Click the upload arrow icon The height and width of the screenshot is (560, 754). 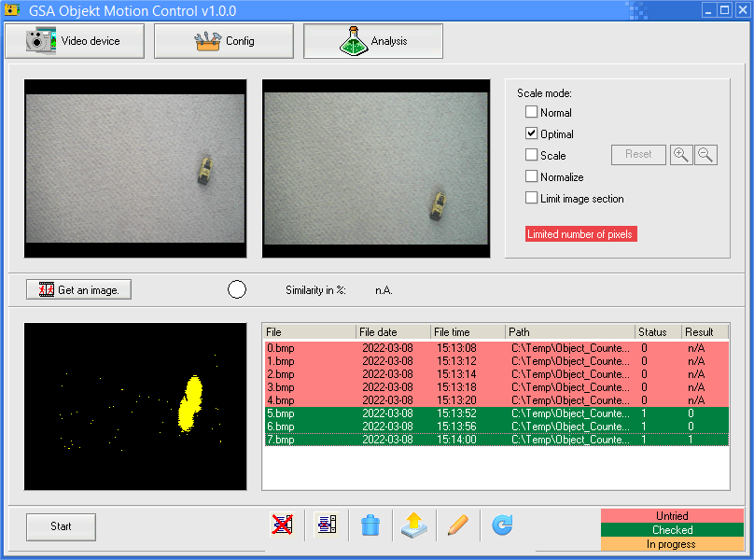414,525
